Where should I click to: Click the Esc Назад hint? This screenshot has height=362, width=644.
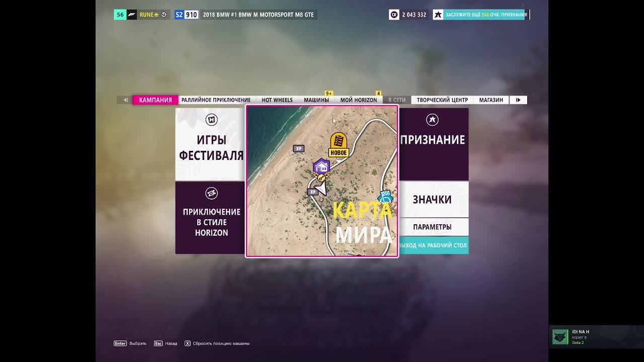pos(166,343)
